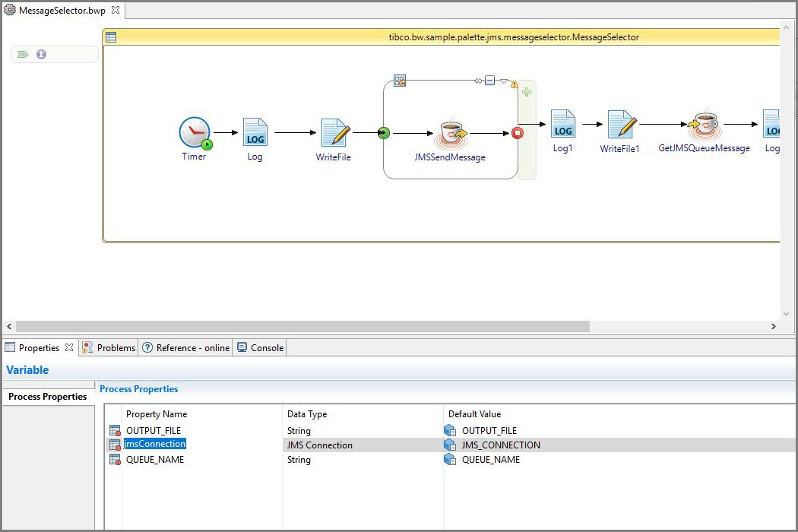The image size is (798, 532).
Task: Select the QUEUE_NAME property name
Action: 155,459
